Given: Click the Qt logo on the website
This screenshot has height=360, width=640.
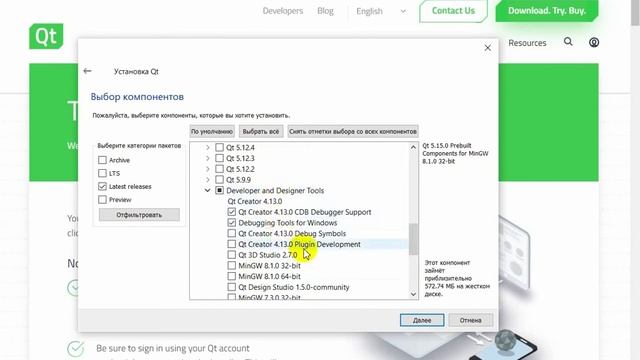Looking at the screenshot, I should [x=46, y=36].
